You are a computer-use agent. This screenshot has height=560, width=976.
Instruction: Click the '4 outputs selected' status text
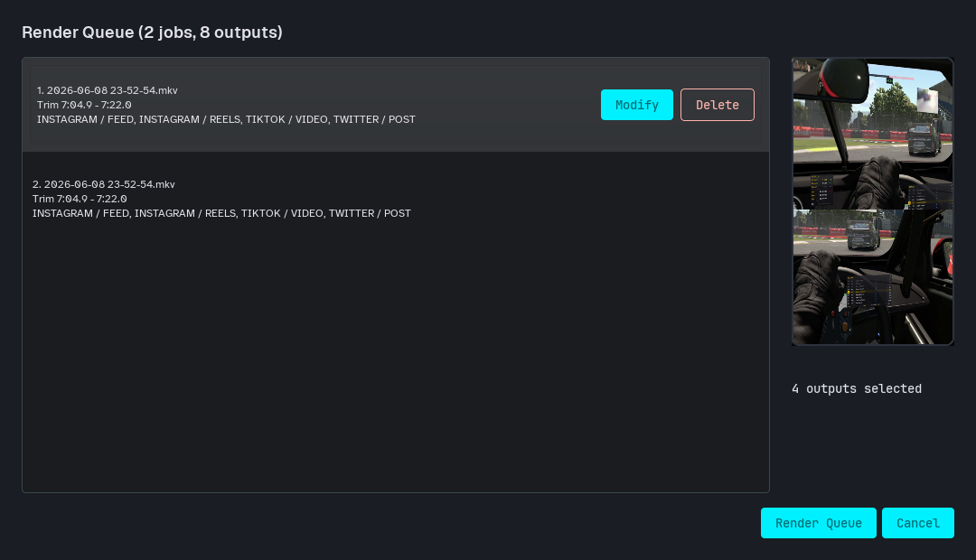pyautogui.click(x=857, y=388)
